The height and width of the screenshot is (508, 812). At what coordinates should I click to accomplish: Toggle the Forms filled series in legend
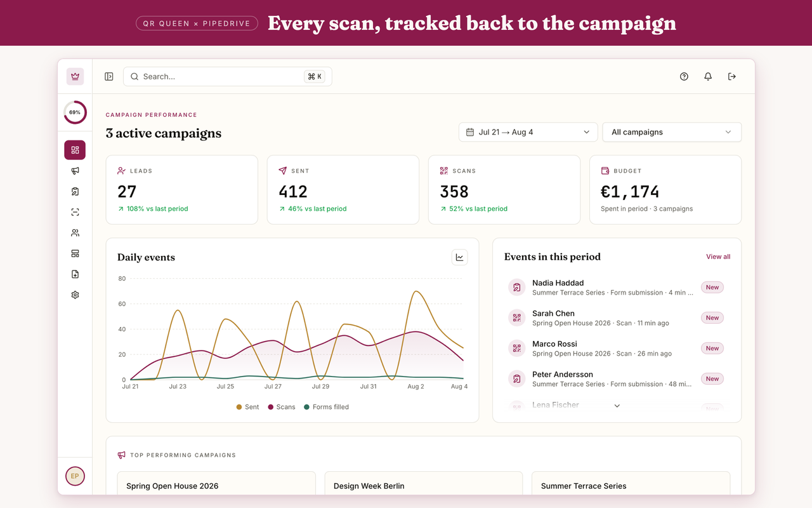pyautogui.click(x=327, y=407)
